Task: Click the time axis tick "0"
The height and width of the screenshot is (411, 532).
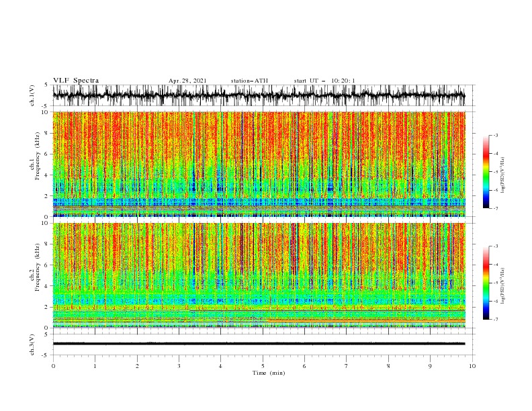Action: 53,366
